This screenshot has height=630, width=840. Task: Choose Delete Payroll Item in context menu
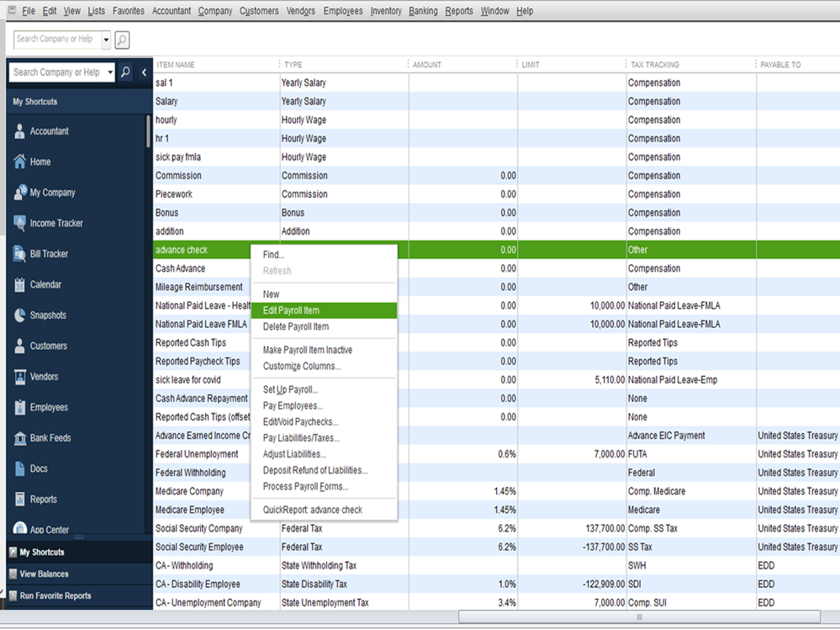pyautogui.click(x=296, y=326)
